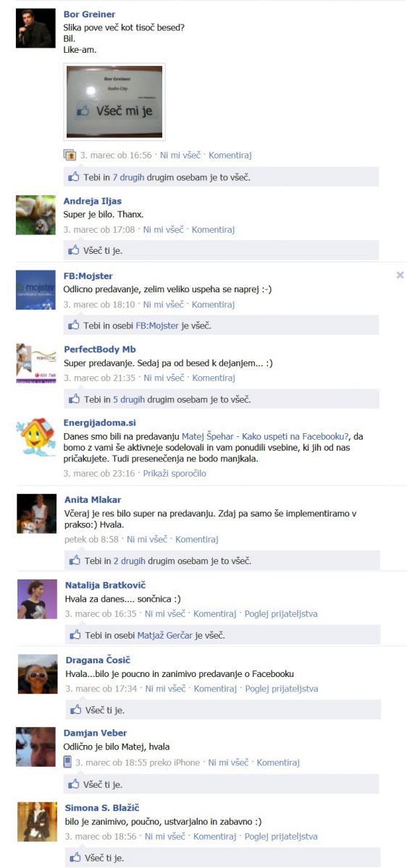Open 'Poglej prijateljstva' on Natalija Bratkovič's post
This screenshot has height=868, width=407.
tap(281, 613)
